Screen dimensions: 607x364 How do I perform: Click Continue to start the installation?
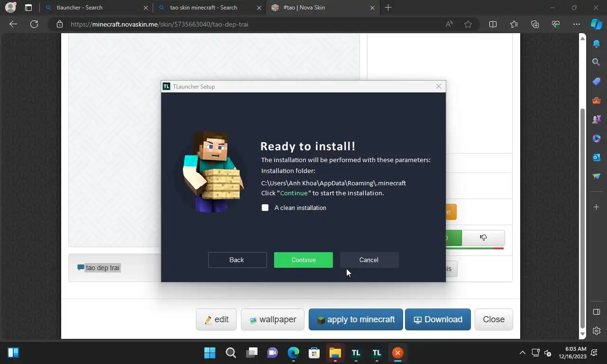click(x=303, y=260)
